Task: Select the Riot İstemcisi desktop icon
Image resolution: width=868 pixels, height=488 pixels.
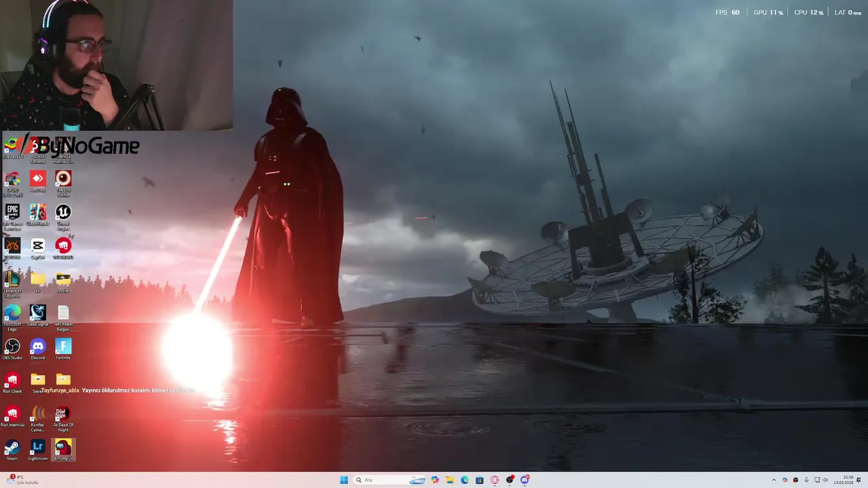Action: click(x=12, y=418)
